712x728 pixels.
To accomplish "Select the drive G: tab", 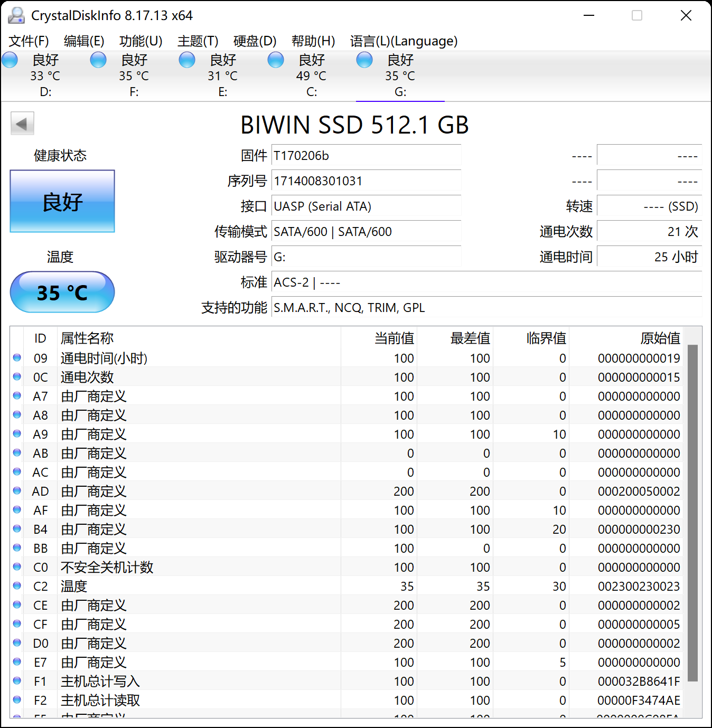I will (400, 75).
